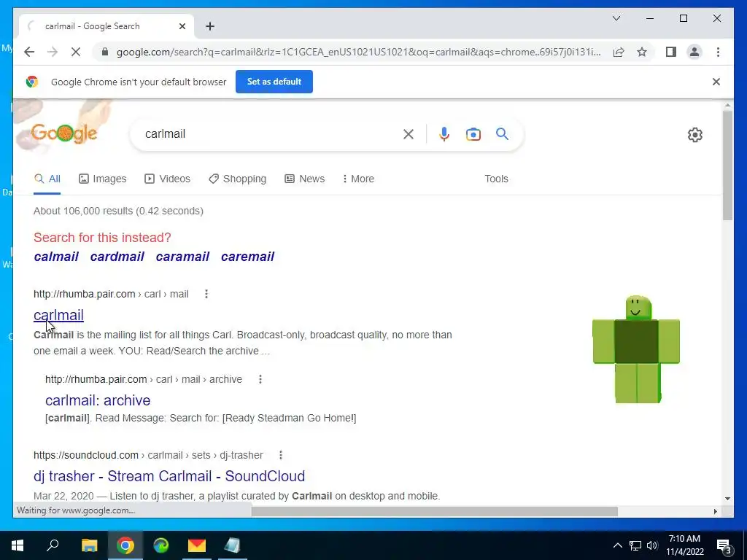Screen dimensions: 747x560
Task: Expand More search filters
Action: (x=358, y=179)
